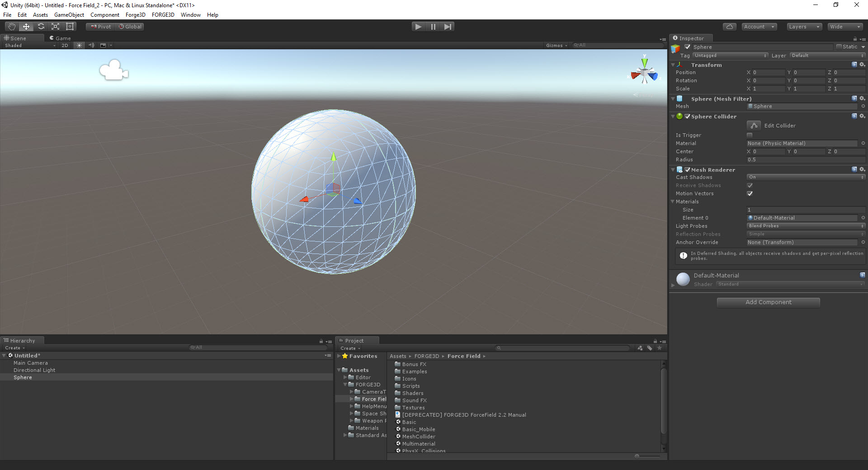Click the Play button
The width and height of the screenshot is (868, 470).
[419, 27]
